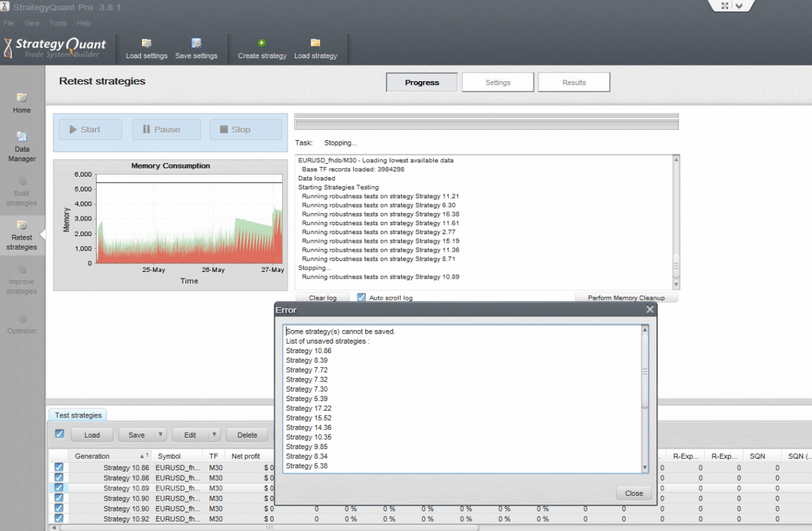This screenshot has width=812, height=531.
Task: Uncheck the Strategy 10.89 row checkbox
Action: [59, 488]
